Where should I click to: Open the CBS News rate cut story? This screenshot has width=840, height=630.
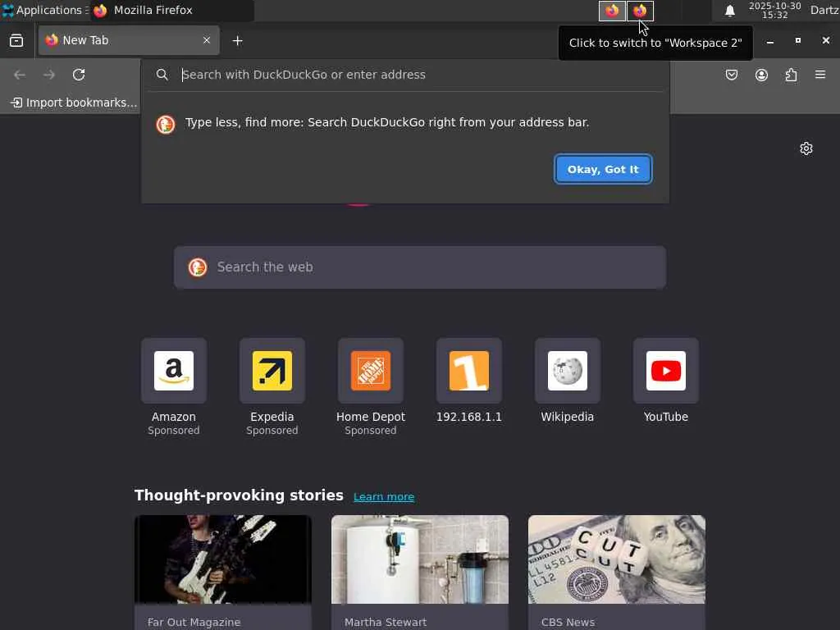[x=617, y=572]
